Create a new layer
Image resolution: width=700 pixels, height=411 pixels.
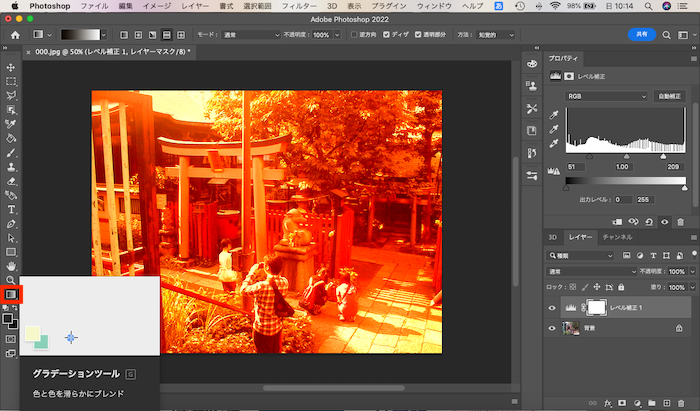(x=667, y=403)
